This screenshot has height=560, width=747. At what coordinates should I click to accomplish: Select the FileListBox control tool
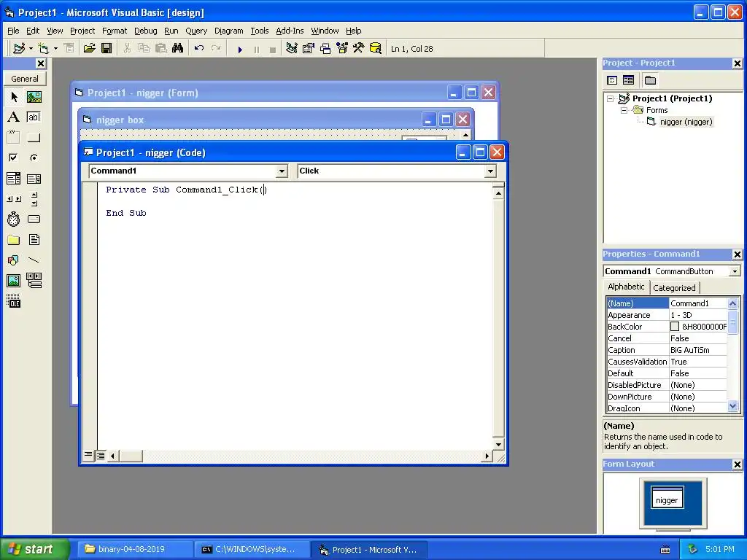pos(34,240)
